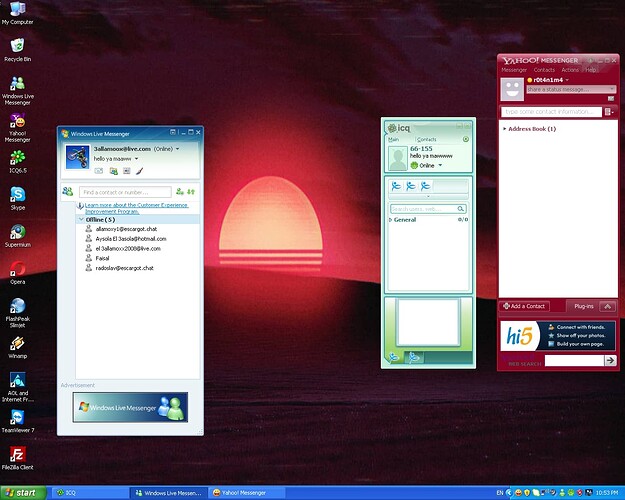The width and height of the screenshot is (625, 500).
Task: Click the green circular icon at ICQ menu bar right
Action: point(466,139)
